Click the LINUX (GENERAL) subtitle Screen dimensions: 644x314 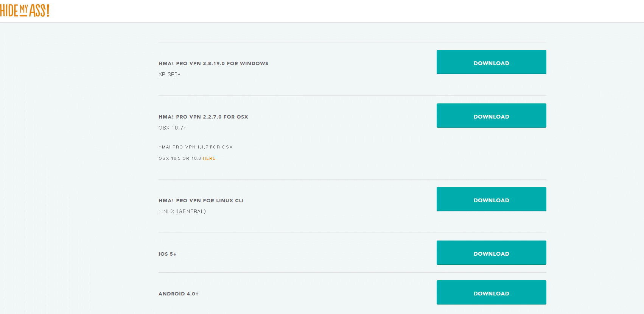[182, 211]
